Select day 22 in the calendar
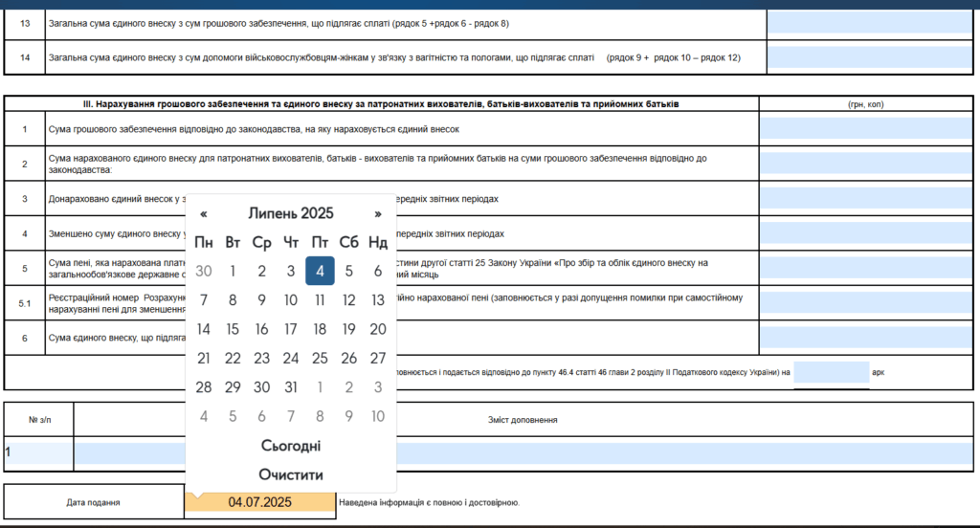Image resolution: width=980 pixels, height=528 pixels. 233,358
